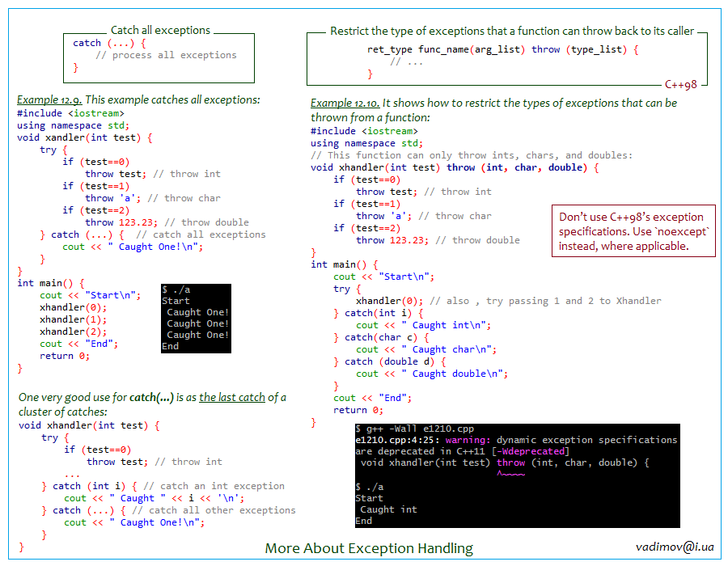
Task: Click the underlined 'the last catch' phrase
Action: pos(231,398)
